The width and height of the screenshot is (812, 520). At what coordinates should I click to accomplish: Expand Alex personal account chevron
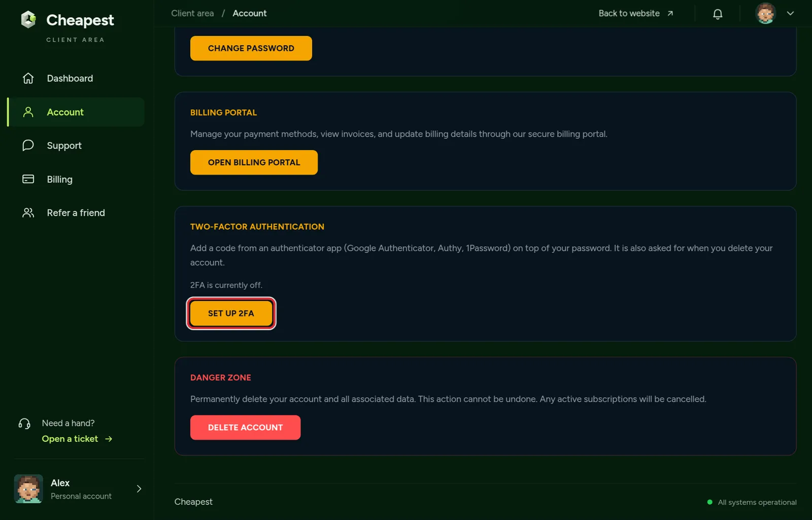(x=139, y=489)
